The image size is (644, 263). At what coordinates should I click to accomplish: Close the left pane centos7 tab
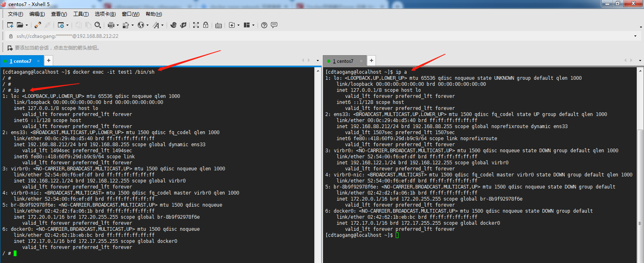tap(39, 61)
